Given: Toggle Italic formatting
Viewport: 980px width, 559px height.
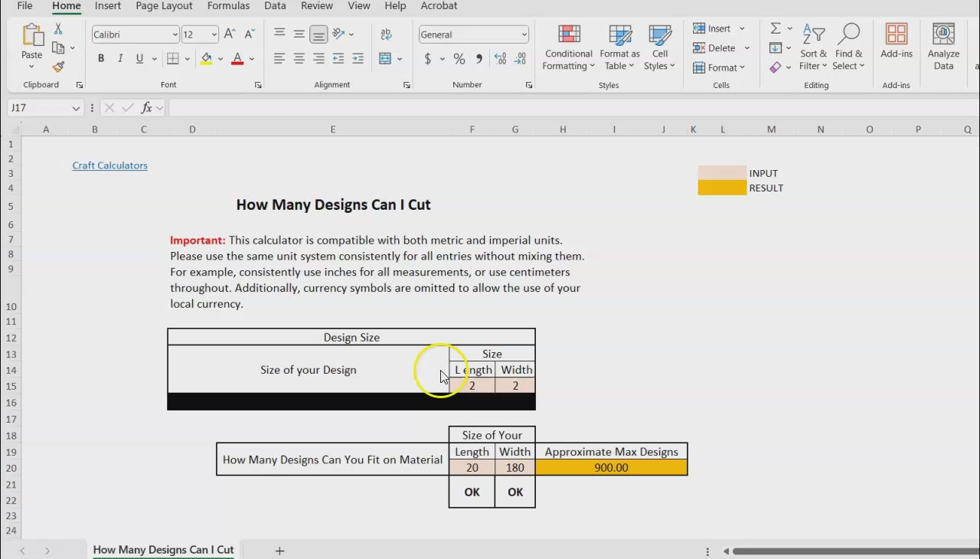Looking at the screenshot, I should point(120,59).
